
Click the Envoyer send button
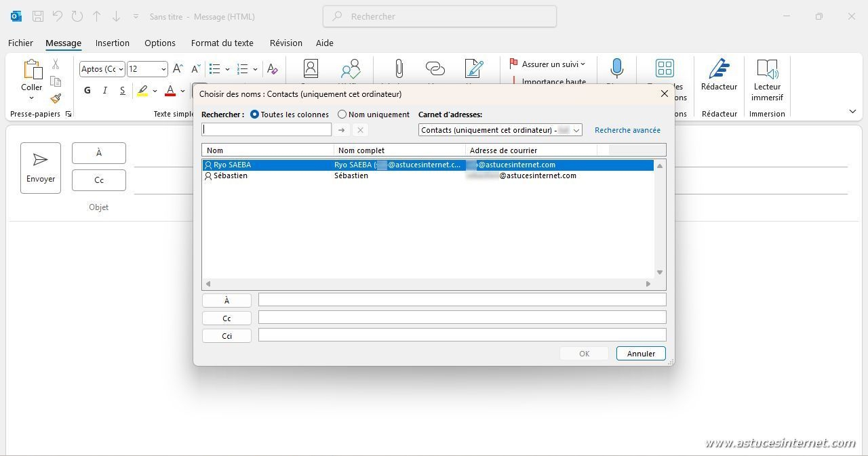pos(41,167)
